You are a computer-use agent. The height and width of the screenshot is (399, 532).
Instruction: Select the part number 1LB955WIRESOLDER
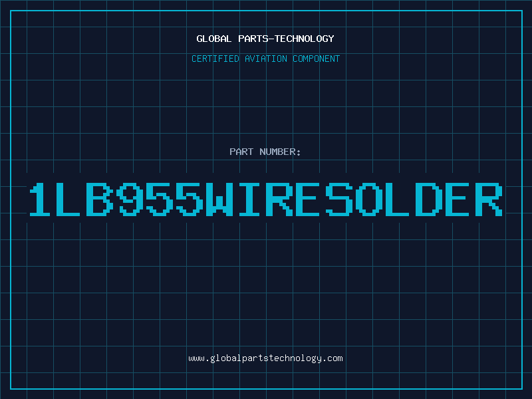coord(266,199)
